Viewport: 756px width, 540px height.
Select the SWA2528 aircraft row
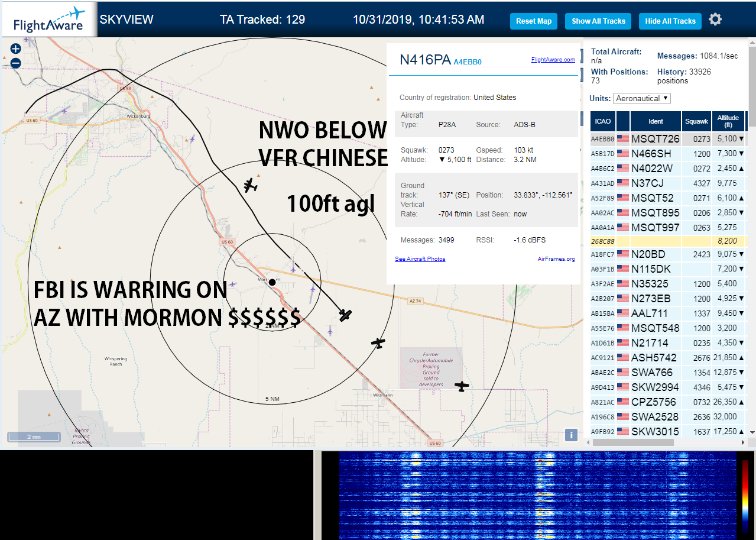[668, 416]
